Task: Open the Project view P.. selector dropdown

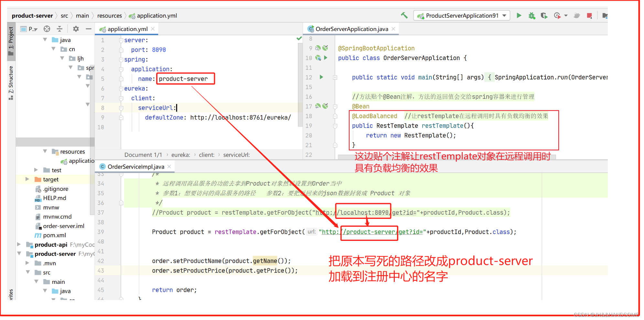Action: click(x=29, y=29)
